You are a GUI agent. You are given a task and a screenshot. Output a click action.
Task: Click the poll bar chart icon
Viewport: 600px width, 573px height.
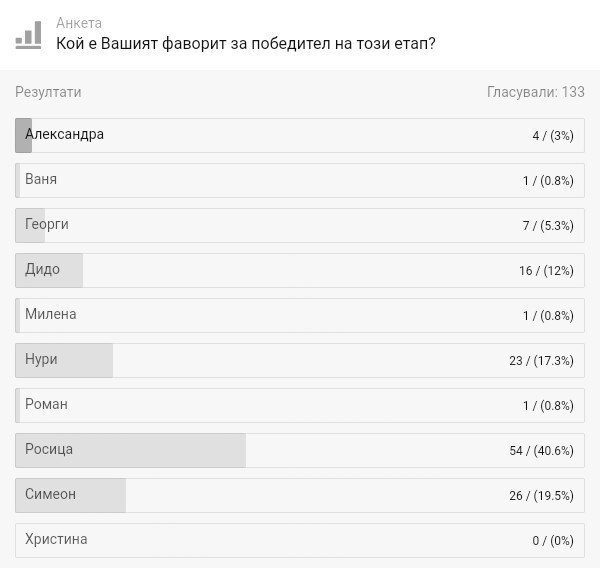pos(28,35)
